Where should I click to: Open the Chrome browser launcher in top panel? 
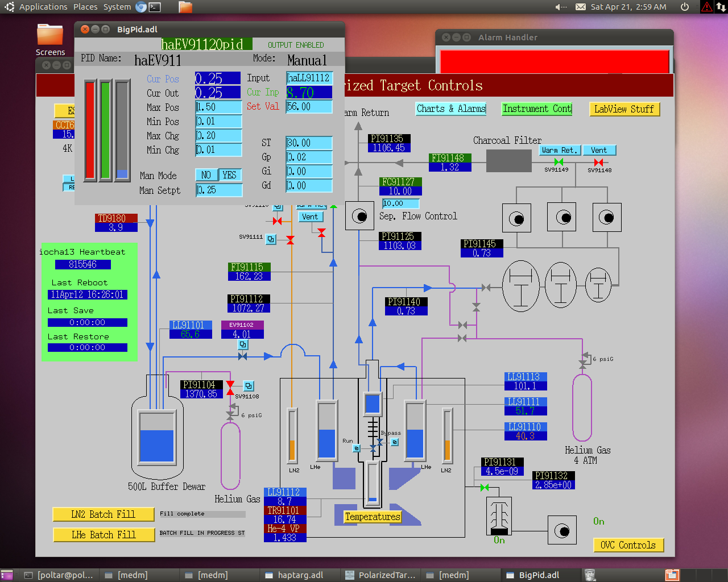point(141,7)
